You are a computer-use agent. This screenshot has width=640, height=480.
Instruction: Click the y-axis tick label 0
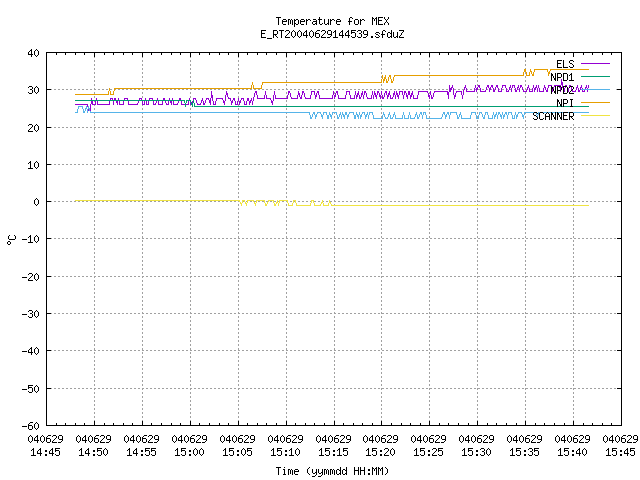tap(37, 202)
